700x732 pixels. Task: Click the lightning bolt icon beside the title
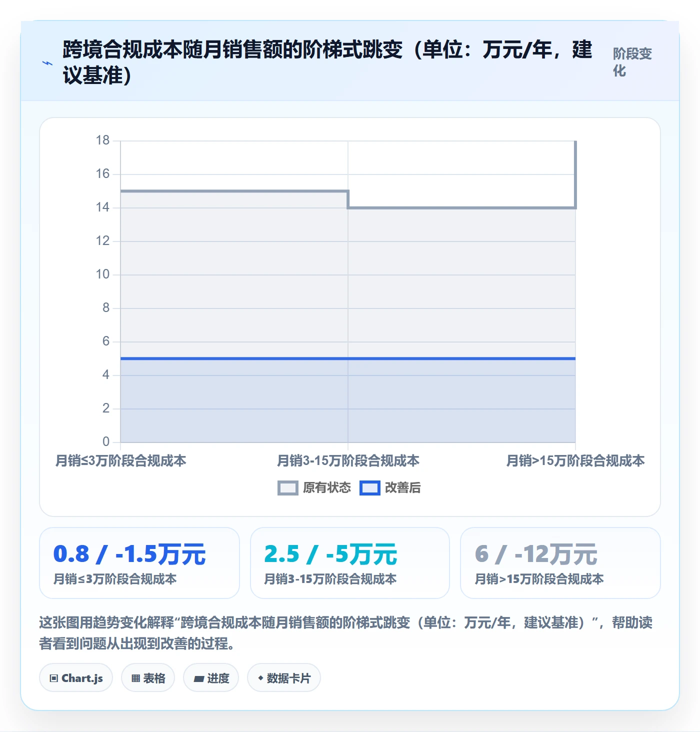click(x=47, y=63)
